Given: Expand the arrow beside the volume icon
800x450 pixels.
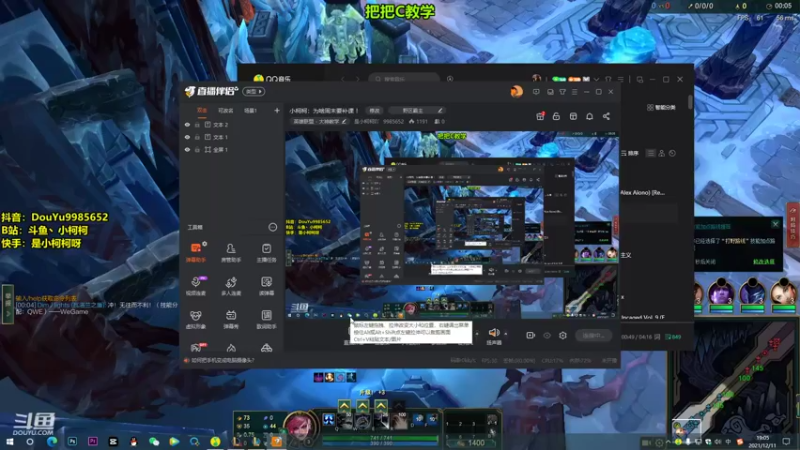Looking at the screenshot, I should point(506,334).
